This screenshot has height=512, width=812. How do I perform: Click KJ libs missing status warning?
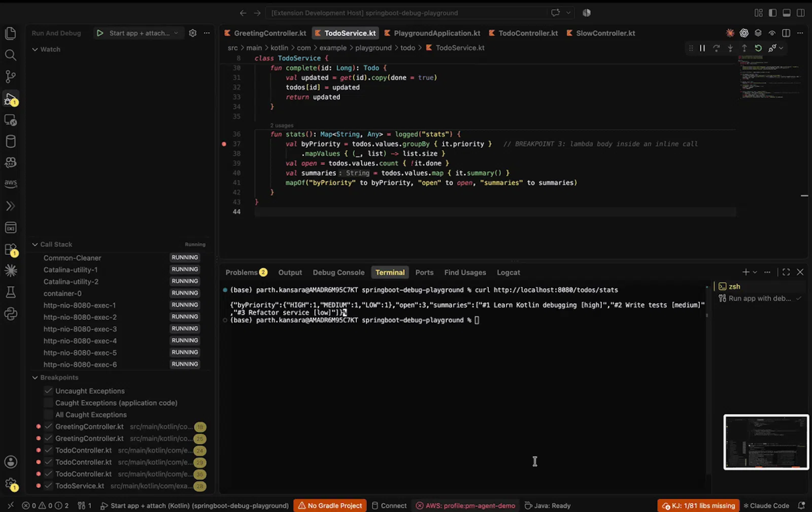(x=698, y=505)
